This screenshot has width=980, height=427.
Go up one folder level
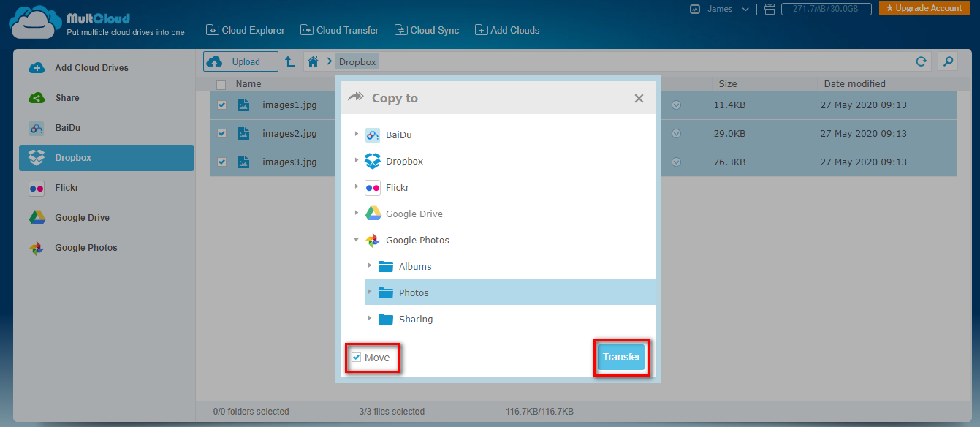(x=290, y=62)
